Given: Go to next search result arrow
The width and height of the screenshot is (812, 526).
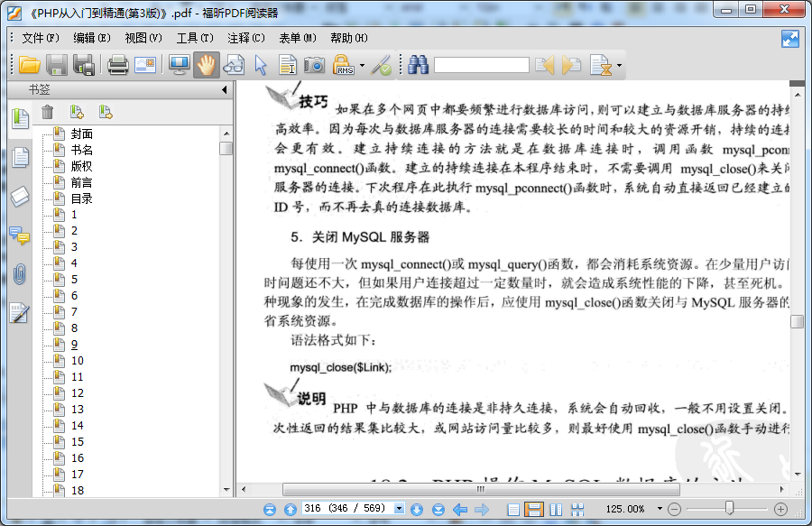Looking at the screenshot, I should pyautogui.click(x=571, y=65).
